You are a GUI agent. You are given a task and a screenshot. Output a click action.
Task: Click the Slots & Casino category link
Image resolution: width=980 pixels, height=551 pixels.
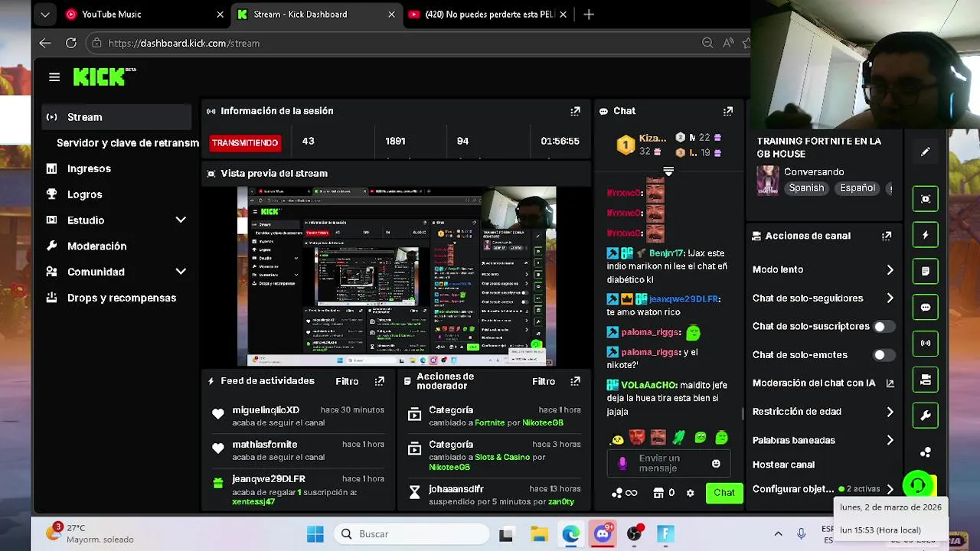click(502, 457)
